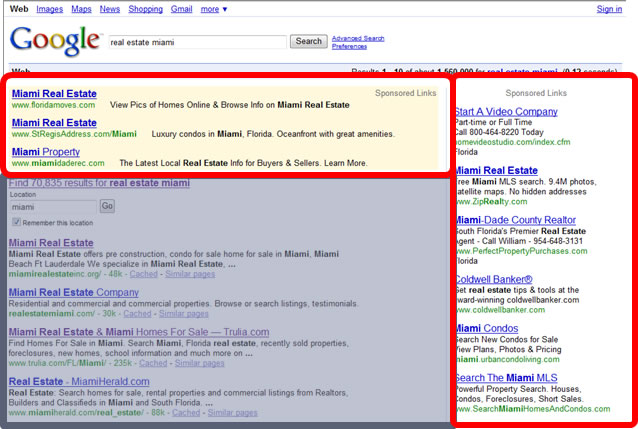Image resolution: width=638 pixels, height=429 pixels.
Task: Click www.PerfectPropertyPurchases.com URL text
Action: tap(522, 251)
